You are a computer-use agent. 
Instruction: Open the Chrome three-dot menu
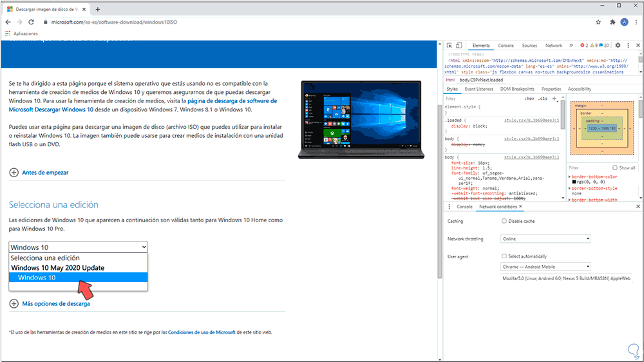coord(636,22)
